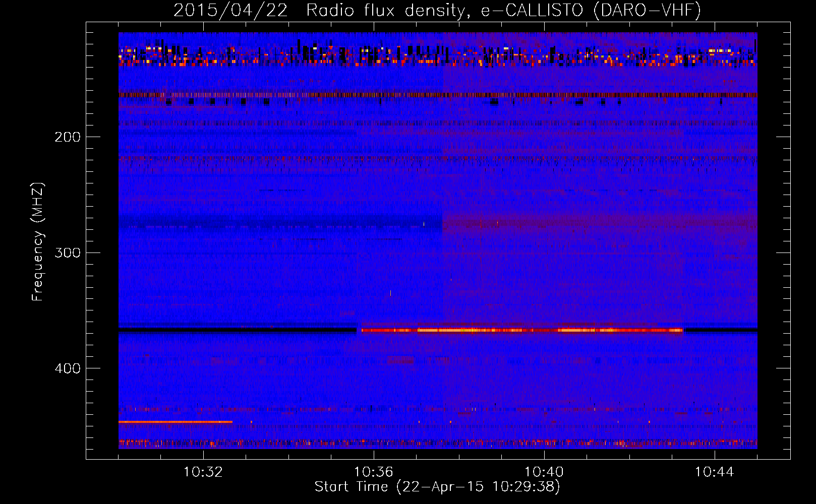Select the date 2015/04/22 in the title
Image resolution: width=816 pixels, height=504 pixels.
(231, 10)
